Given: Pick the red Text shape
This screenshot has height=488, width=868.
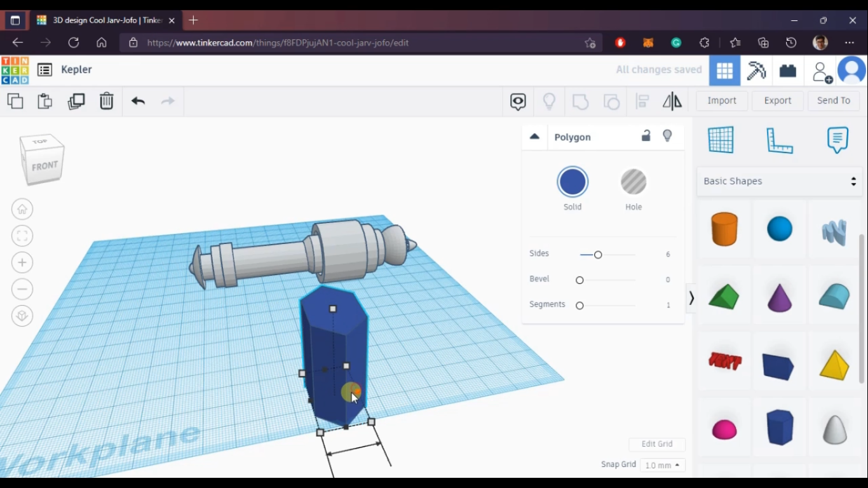Looking at the screenshot, I should 725,362.
